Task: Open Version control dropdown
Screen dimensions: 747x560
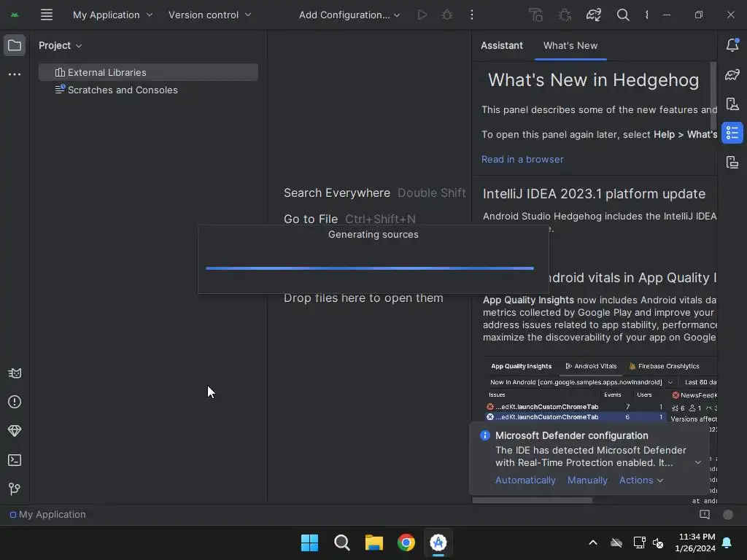Action: coord(209,15)
